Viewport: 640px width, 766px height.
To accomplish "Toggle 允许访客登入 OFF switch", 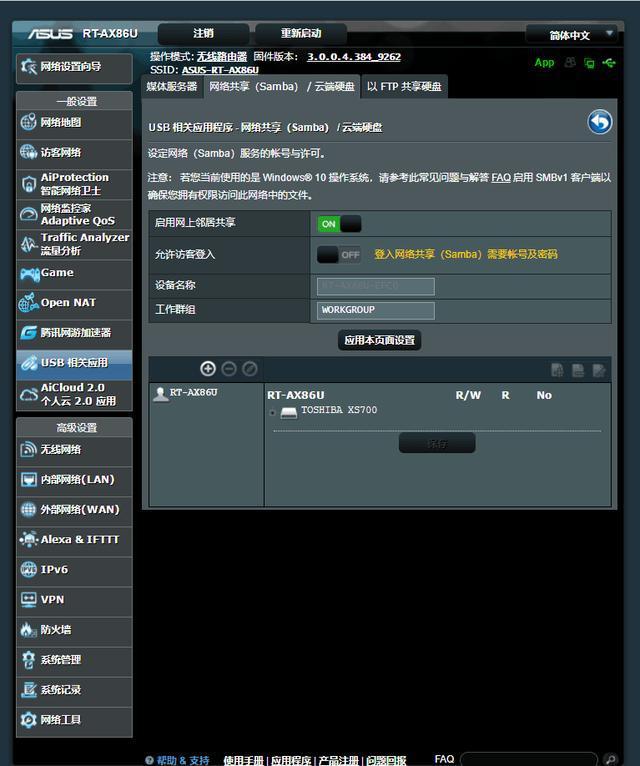I will [x=340, y=255].
